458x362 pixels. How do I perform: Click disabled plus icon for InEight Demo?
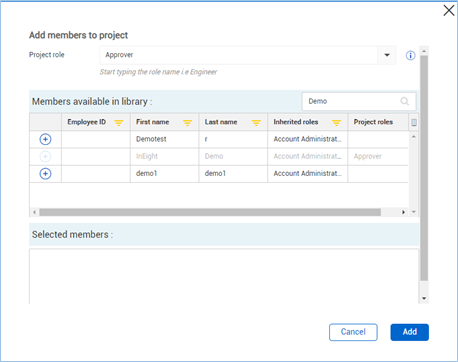tap(45, 156)
